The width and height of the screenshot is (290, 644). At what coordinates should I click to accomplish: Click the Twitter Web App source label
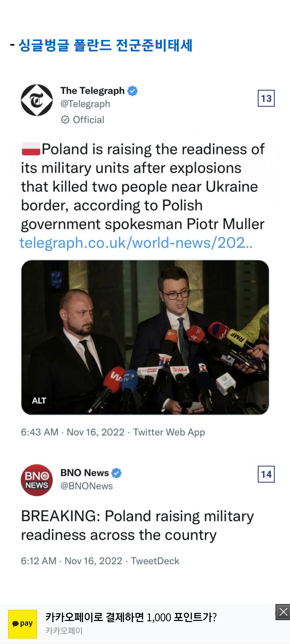click(x=169, y=432)
